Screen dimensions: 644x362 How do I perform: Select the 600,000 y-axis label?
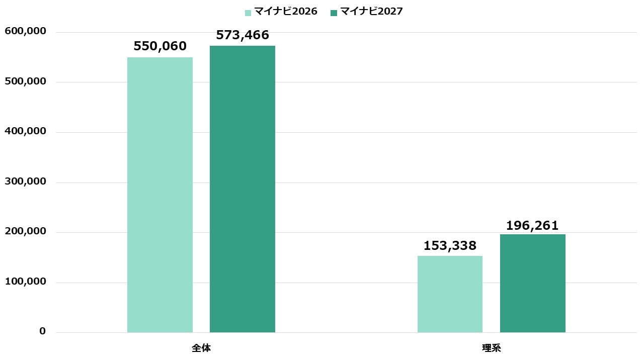(x=25, y=32)
